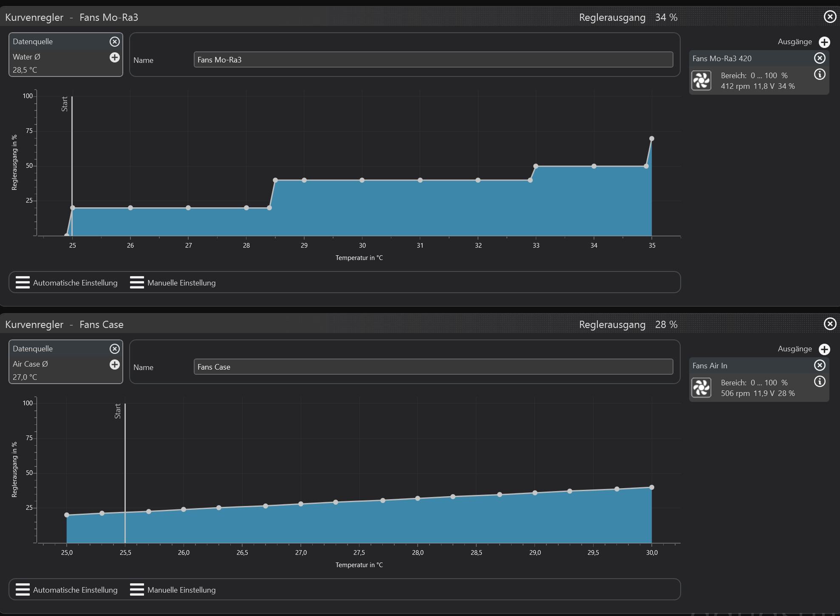
Task: Click the Fans Air In output title
Action: coord(710,366)
